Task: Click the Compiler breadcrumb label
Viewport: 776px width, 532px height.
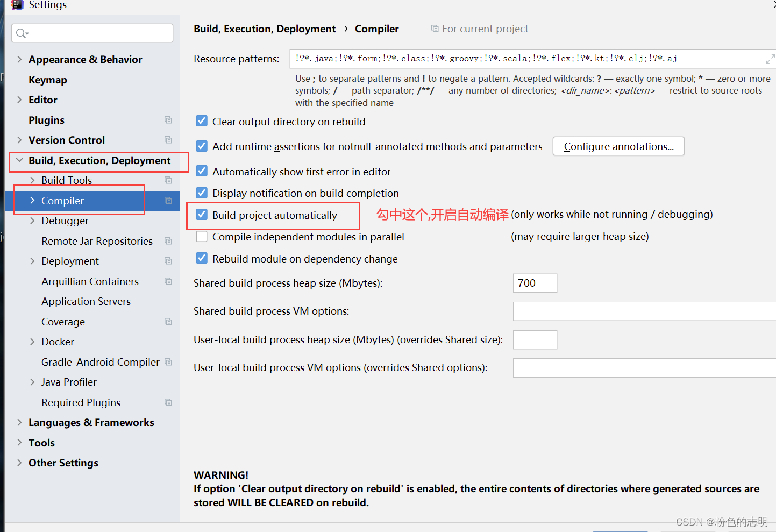Action: (377, 29)
